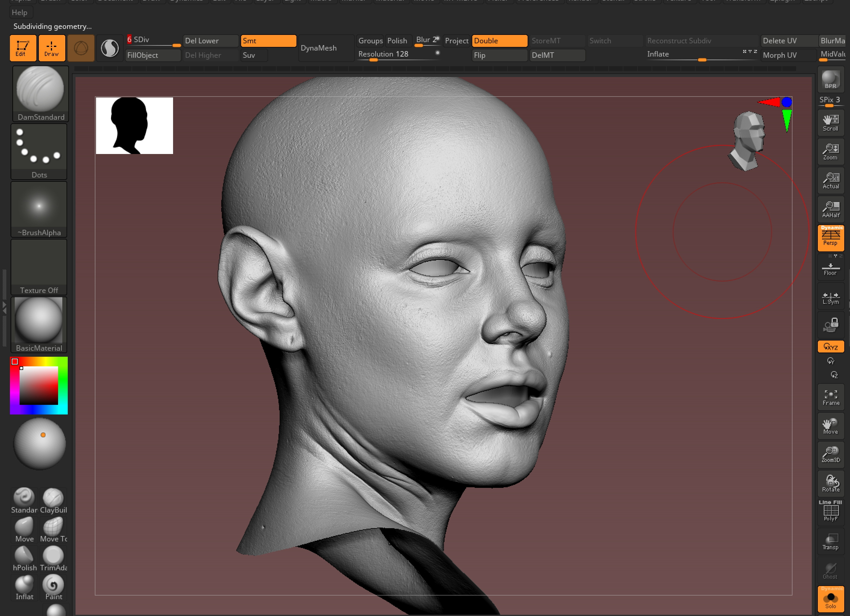
Task: Click the Move view icon
Action: (x=830, y=426)
